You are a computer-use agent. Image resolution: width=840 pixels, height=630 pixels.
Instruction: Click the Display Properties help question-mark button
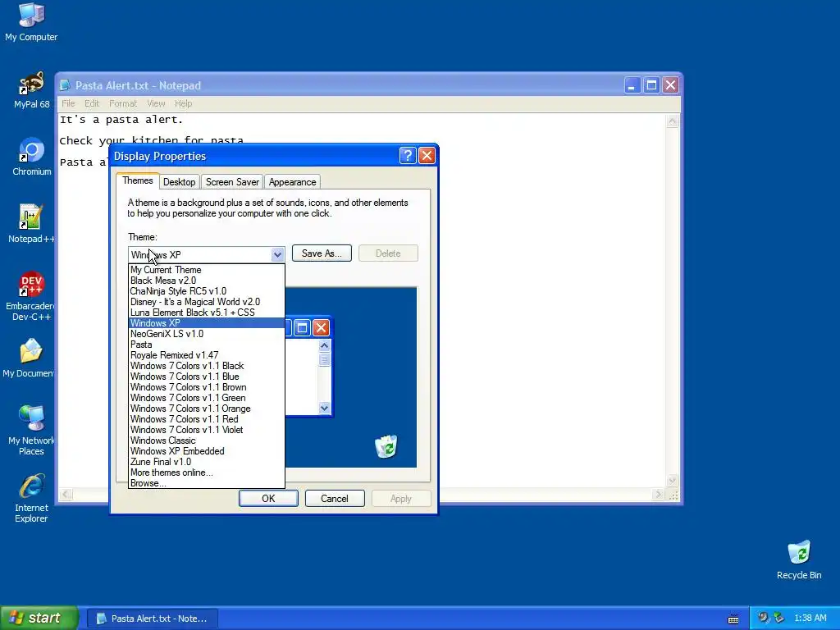pyautogui.click(x=407, y=156)
